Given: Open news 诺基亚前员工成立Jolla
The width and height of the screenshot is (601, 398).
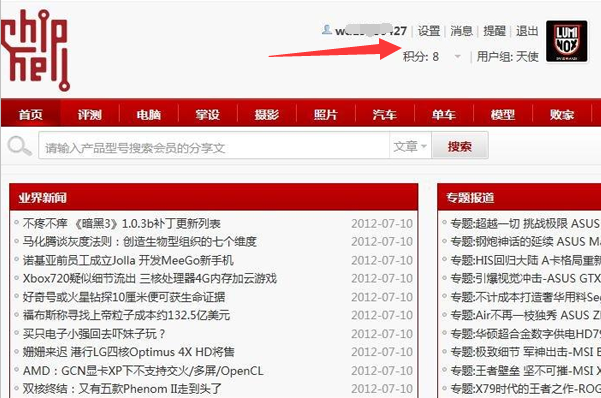Looking at the screenshot, I should click(128, 260).
